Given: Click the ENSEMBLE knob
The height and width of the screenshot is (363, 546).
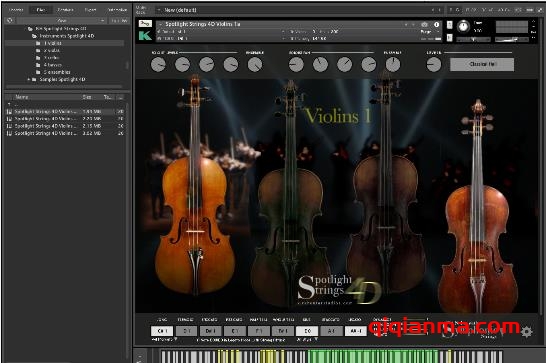Looking at the screenshot, I should [255, 64].
